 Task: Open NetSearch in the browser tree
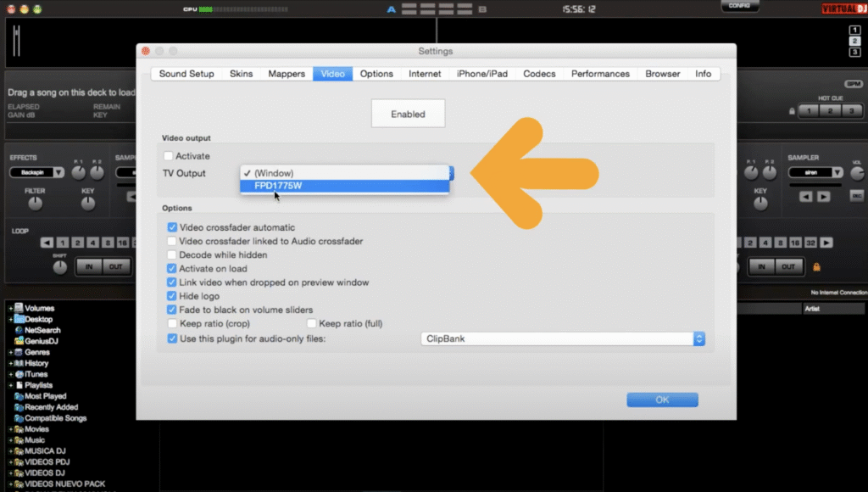pos(42,330)
